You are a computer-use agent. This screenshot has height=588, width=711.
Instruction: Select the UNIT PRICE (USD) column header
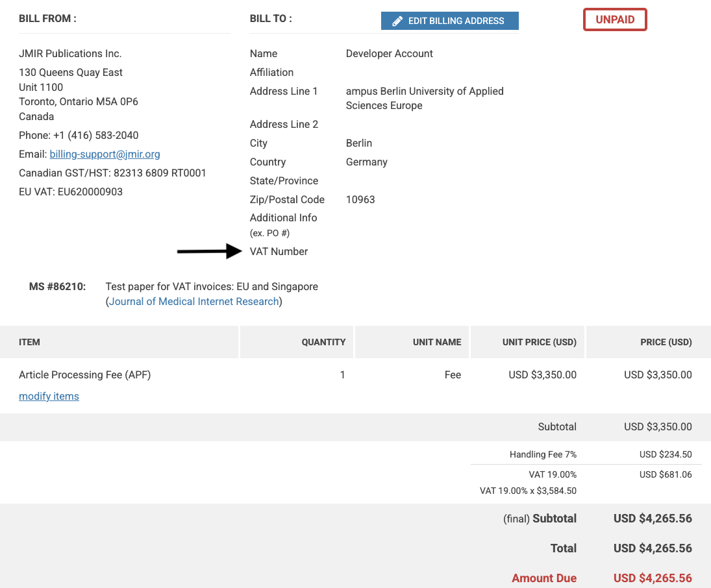tap(539, 342)
